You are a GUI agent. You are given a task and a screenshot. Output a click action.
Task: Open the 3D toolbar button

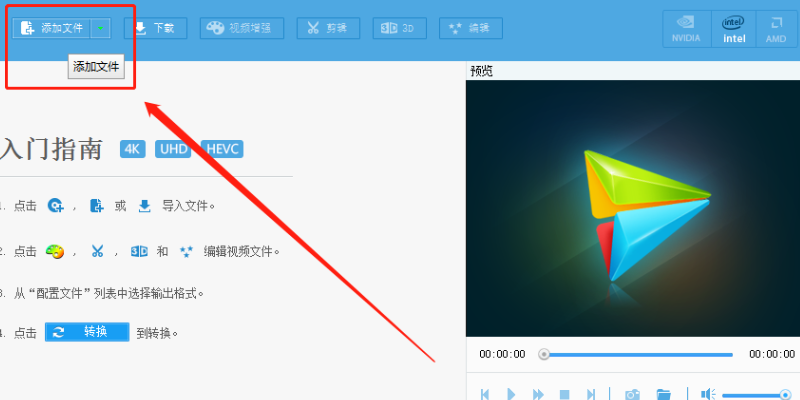(x=399, y=28)
